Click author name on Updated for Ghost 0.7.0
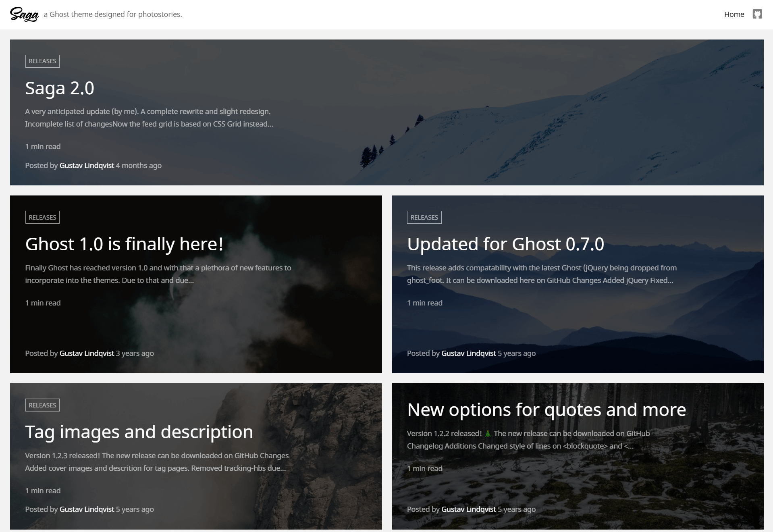 click(x=468, y=353)
